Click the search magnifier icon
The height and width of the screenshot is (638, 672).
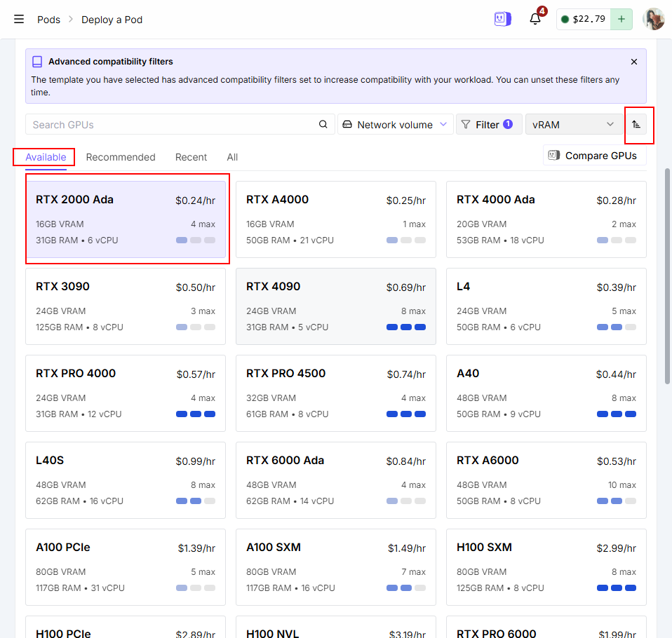pos(323,124)
